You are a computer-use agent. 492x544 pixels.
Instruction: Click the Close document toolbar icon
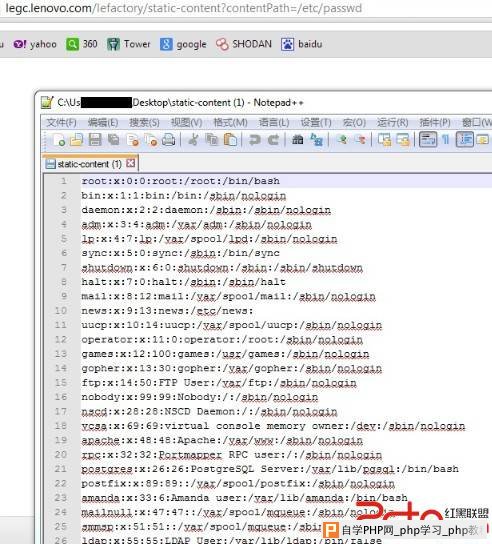click(x=133, y=140)
